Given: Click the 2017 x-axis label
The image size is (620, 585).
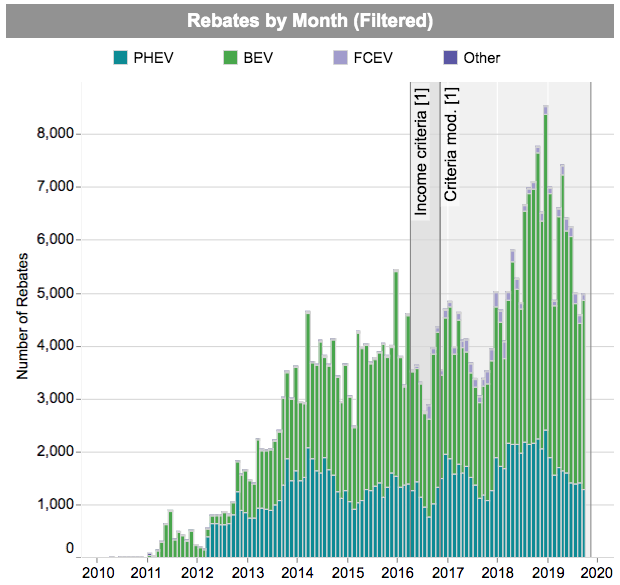Looking at the screenshot, I should 448,572.
